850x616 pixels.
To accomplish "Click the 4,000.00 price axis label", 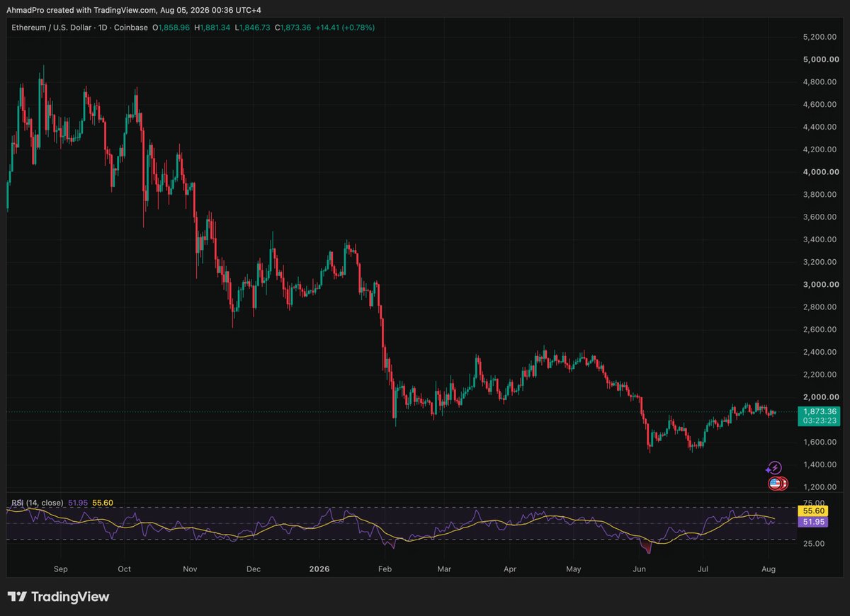I will pyautogui.click(x=822, y=172).
